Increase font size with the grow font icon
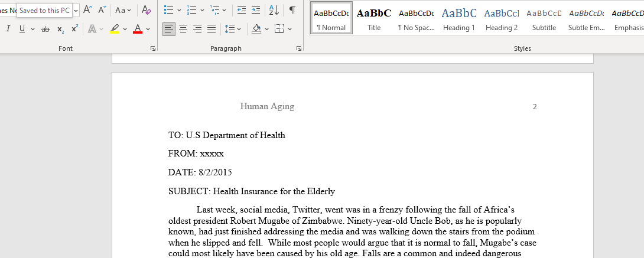Viewport: 644px width, 258px height. (87, 10)
